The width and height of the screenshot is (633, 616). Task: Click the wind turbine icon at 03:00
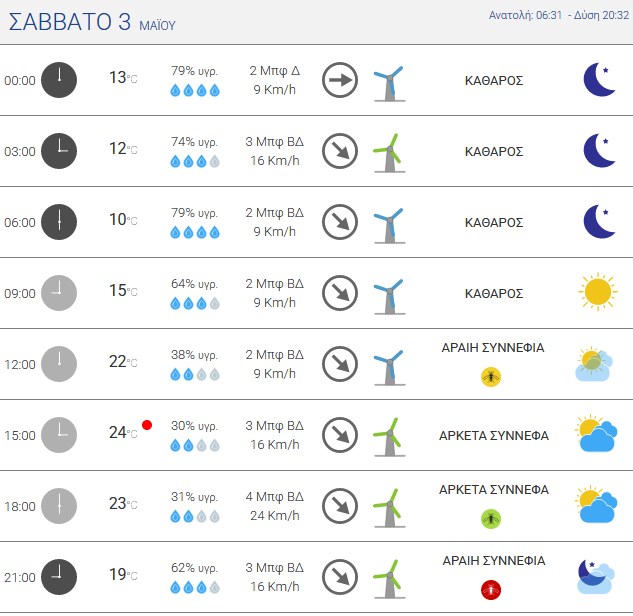[389, 153]
